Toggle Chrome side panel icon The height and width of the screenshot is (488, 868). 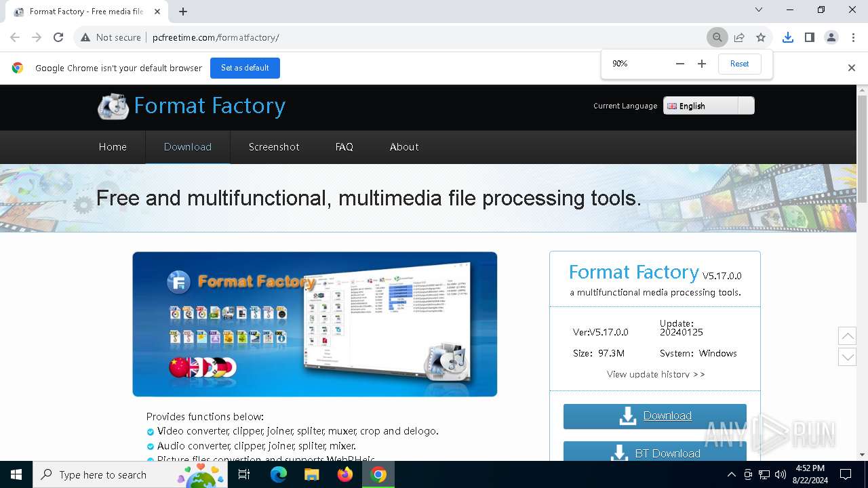click(x=809, y=37)
